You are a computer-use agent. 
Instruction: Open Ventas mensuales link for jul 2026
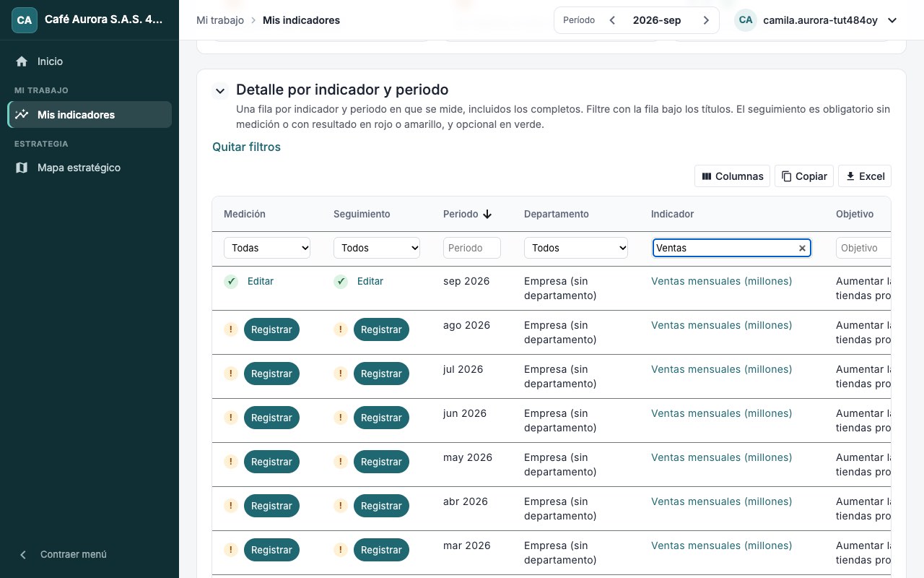tap(721, 369)
